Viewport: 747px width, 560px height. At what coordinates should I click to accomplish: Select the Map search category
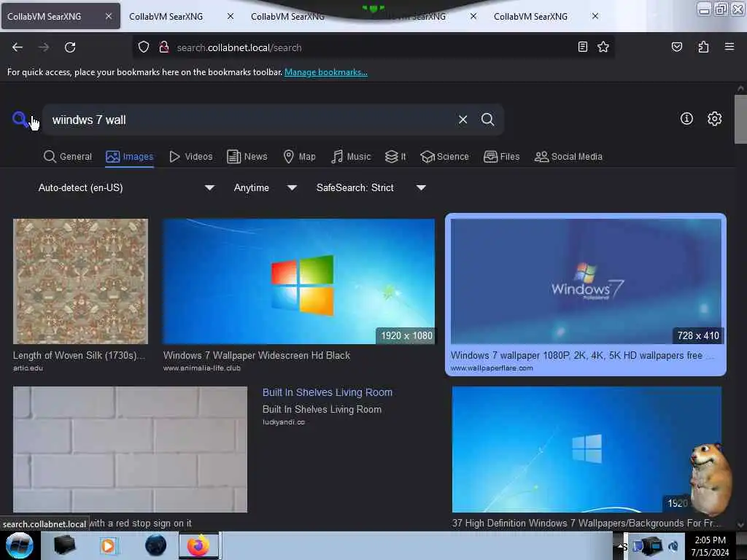[x=300, y=157]
